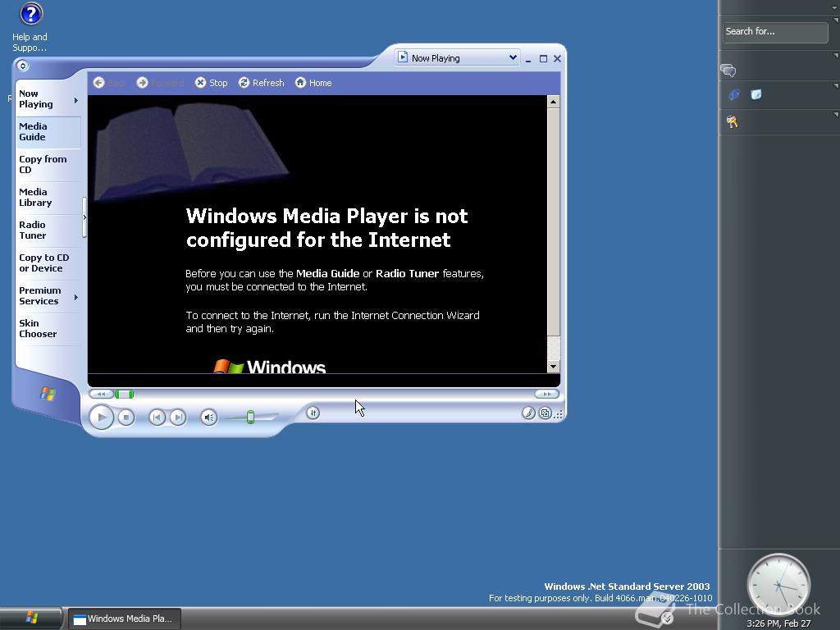Expand the Premium Services arrow
The width and height of the screenshot is (840, 630).
[76, 297]
